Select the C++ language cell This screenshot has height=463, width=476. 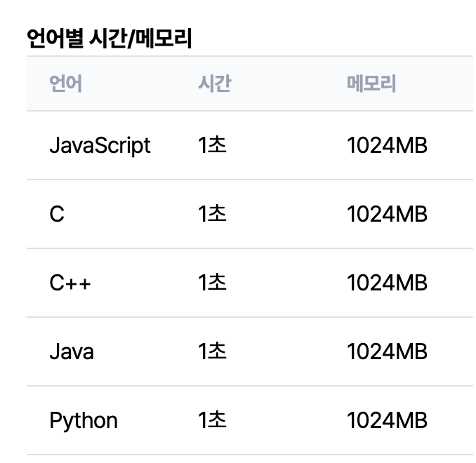70,283
